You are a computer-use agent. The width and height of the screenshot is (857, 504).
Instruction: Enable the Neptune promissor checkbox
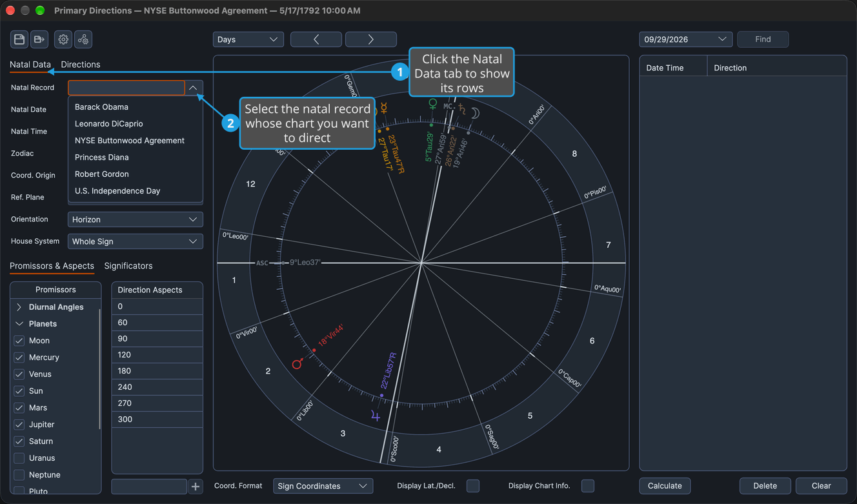[x=19, y=475]
